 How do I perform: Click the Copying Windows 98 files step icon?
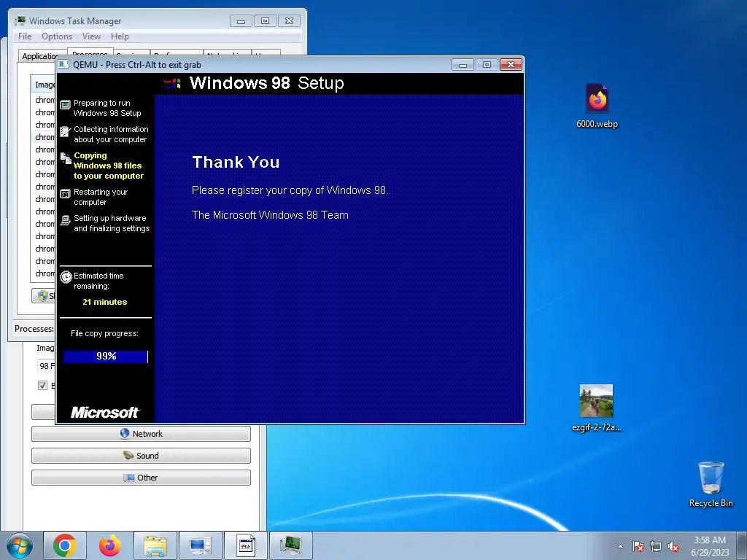coord(66,157)
